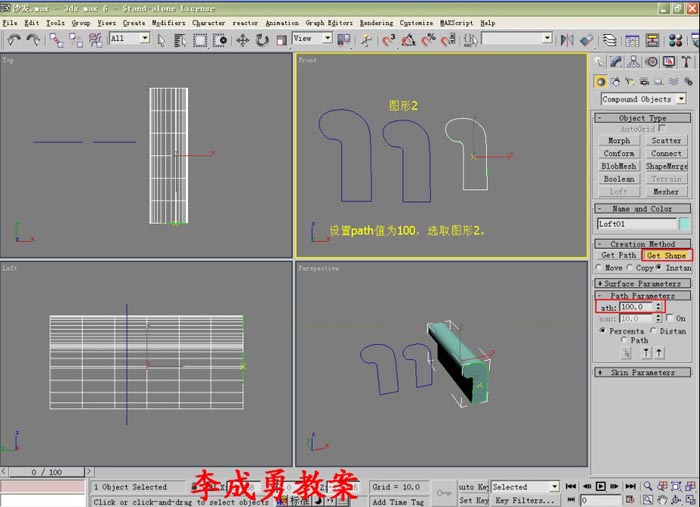Toggle the Angle Snap icon
The image size is (700, 507).
tap(408, 41)
